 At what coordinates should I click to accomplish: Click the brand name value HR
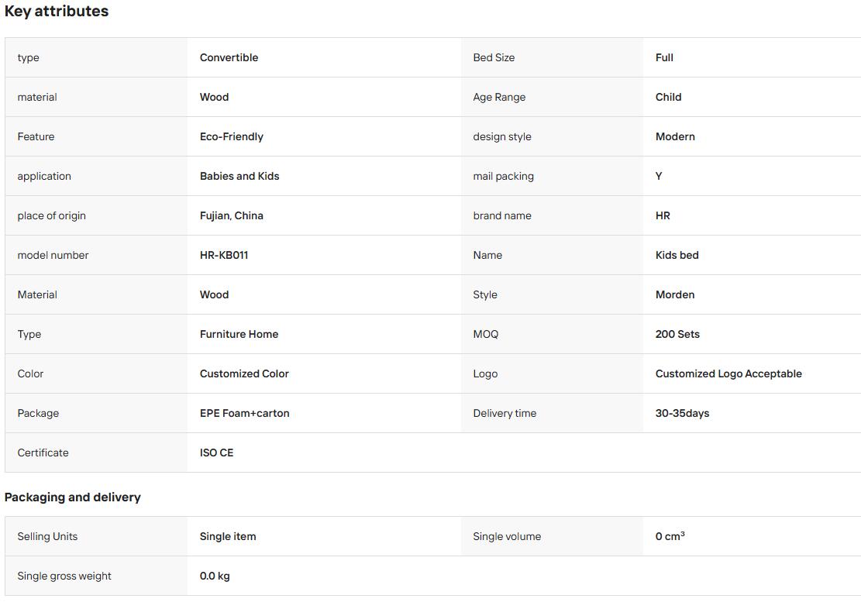663,215
